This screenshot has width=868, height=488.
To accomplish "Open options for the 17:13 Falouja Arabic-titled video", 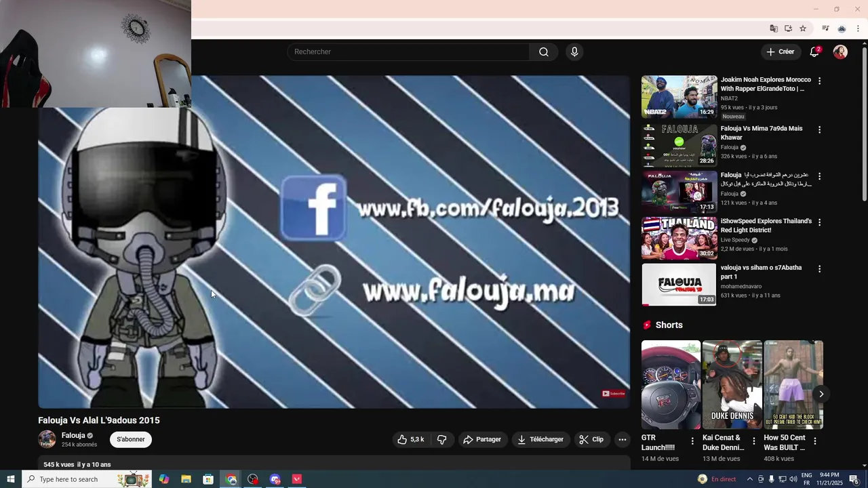I will coord(819,176).
